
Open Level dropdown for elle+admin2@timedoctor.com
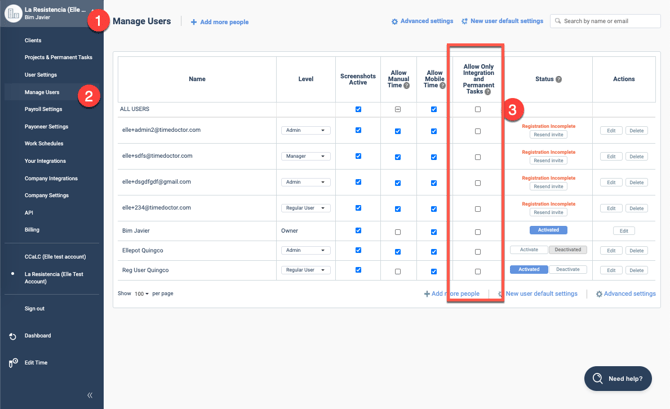[305, 130]
